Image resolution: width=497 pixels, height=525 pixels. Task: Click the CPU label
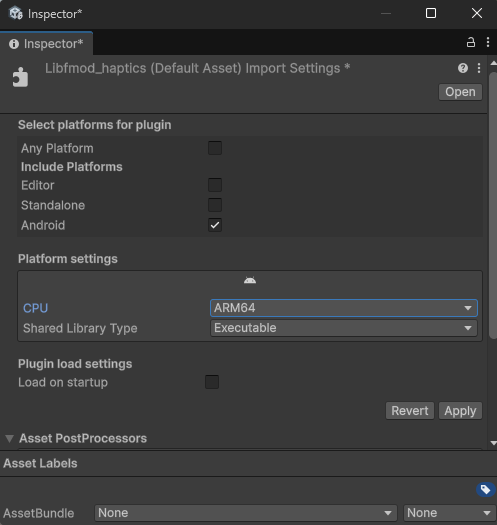pos(36,308)
